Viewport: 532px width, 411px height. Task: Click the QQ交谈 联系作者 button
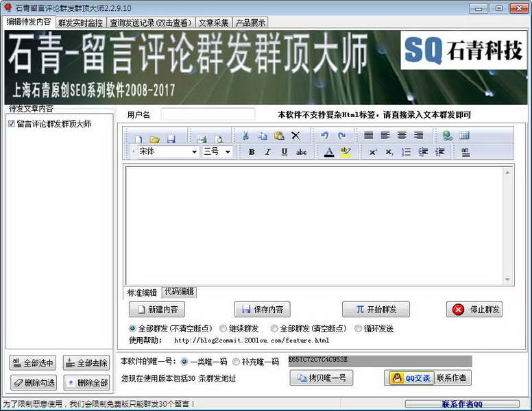click(428, 377)
